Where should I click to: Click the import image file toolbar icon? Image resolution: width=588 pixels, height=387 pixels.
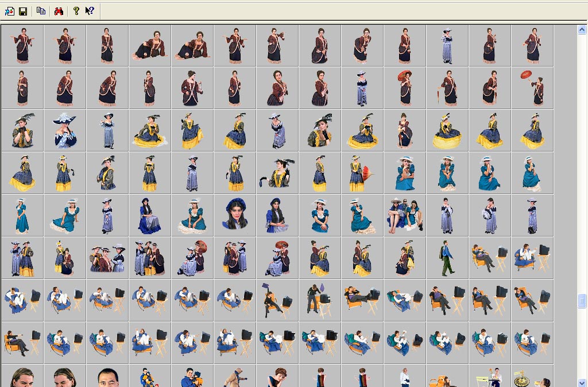(10, 11)
